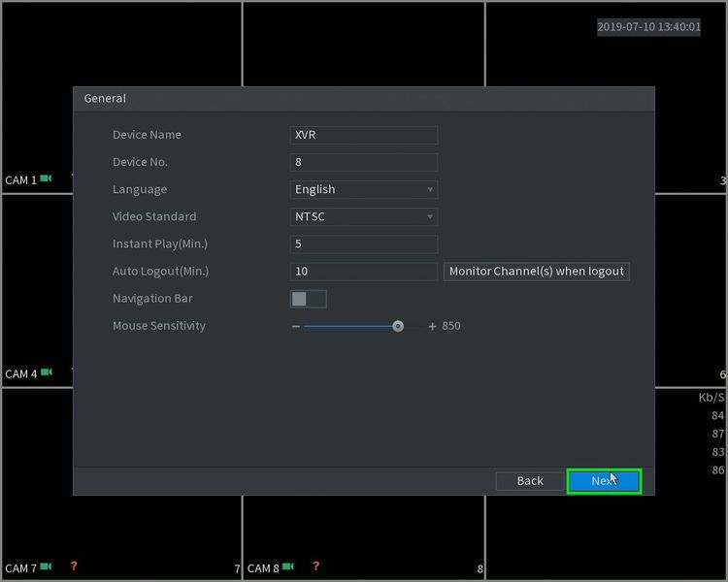Click into the Device Name field
This screenshot has width=728, height=582.
click(364, 135)
